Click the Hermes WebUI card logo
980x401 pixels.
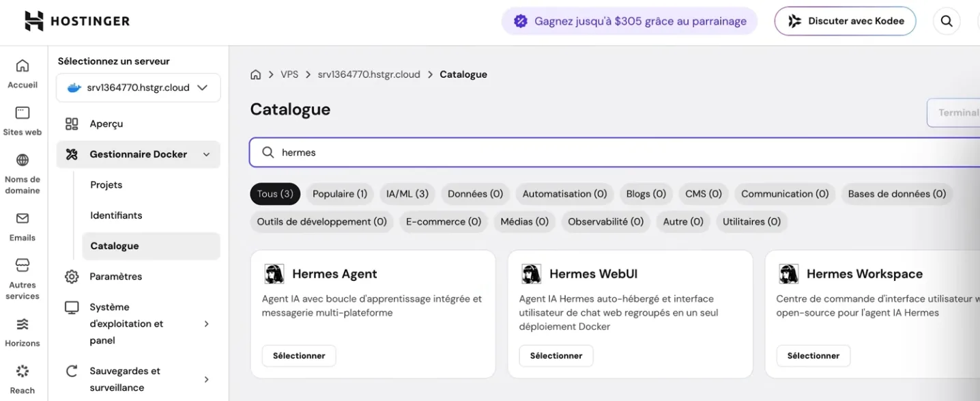(x=532, y=274)
